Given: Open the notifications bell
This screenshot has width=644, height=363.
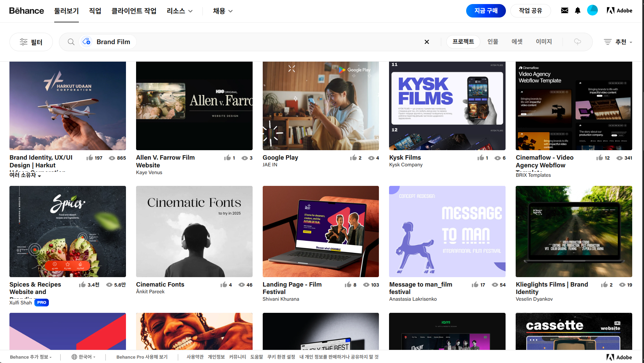Looking at the screenshot, I should pyautogui.click(x=578, y=10).
